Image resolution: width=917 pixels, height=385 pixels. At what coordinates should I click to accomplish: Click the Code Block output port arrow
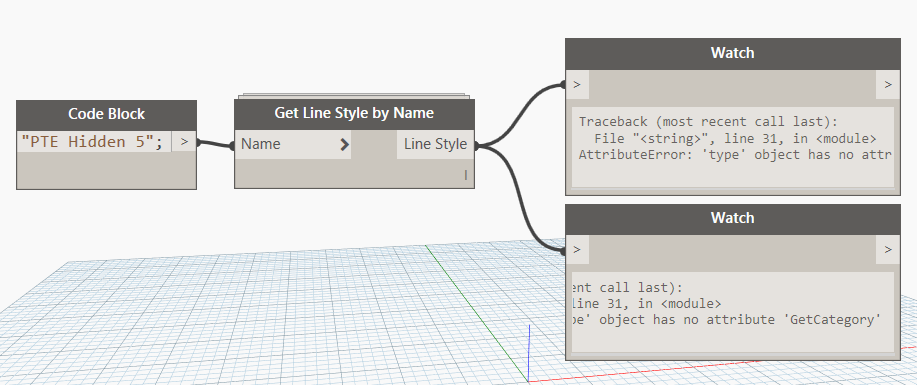(184, 141)
